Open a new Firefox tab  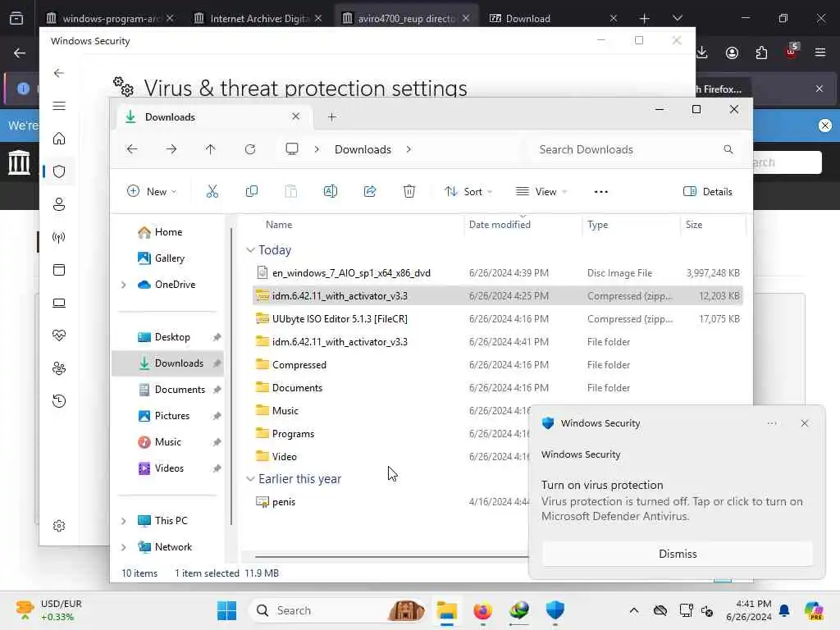click(645, 18)
